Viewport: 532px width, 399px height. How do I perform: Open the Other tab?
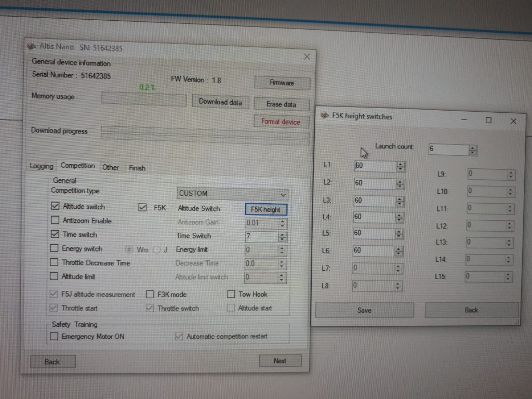click(x=110, y=167)
